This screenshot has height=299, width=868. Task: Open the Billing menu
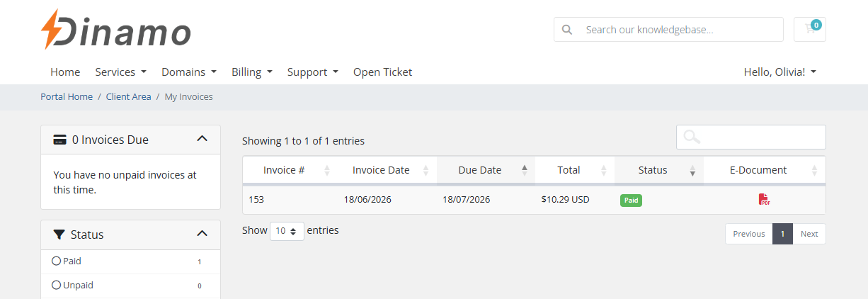tap(251, 72)
